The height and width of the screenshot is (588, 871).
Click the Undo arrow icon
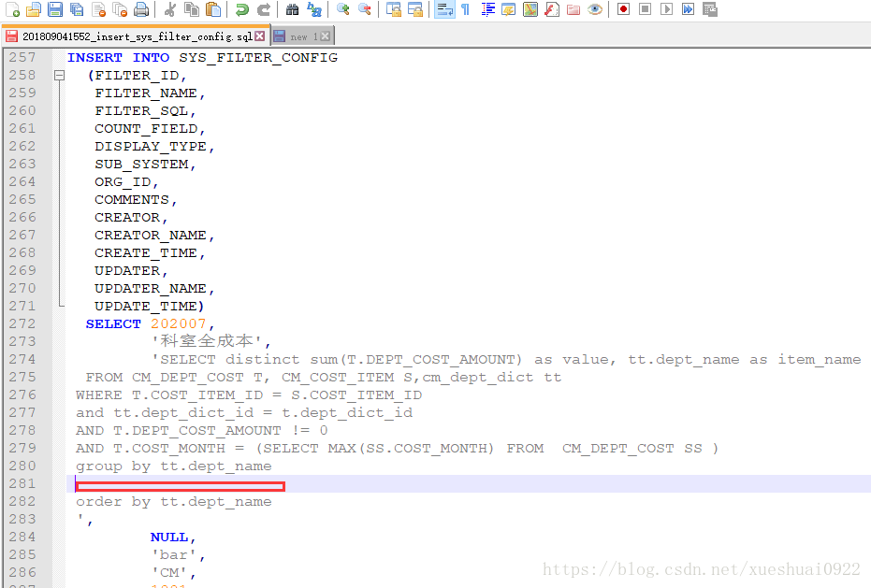pos(241,10)
